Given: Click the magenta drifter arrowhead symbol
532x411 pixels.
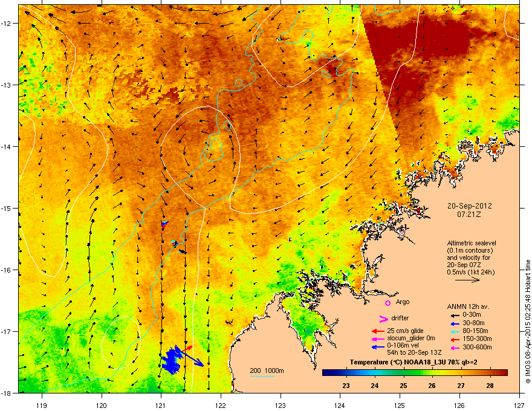Looking at the screenshot, I should [x=383, y=319].
